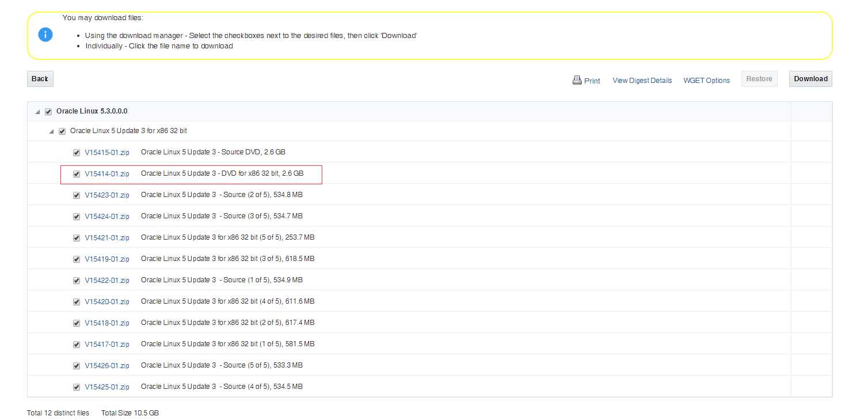The image size is (868, 420).
Task: Click 'Source (4 of 5), 534.5 MB' text
Action: pyautogui.click(x=262, y=387)
